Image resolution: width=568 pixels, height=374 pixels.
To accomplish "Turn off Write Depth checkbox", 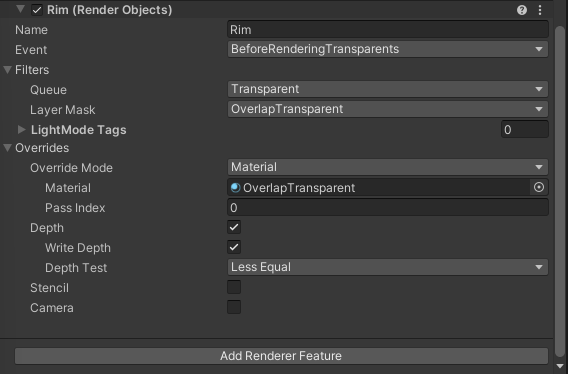I will click(234, 248).
